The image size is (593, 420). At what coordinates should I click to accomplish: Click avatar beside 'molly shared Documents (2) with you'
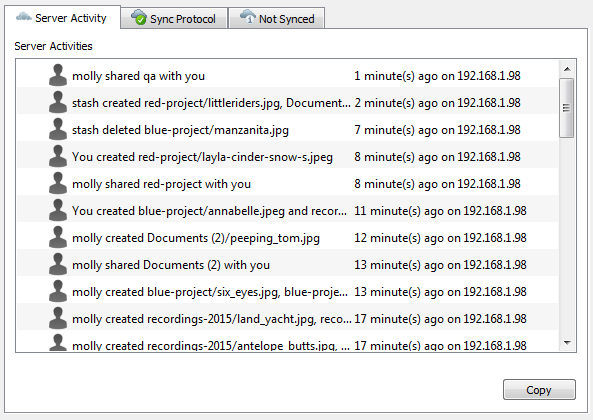click(x=58, y=264)
